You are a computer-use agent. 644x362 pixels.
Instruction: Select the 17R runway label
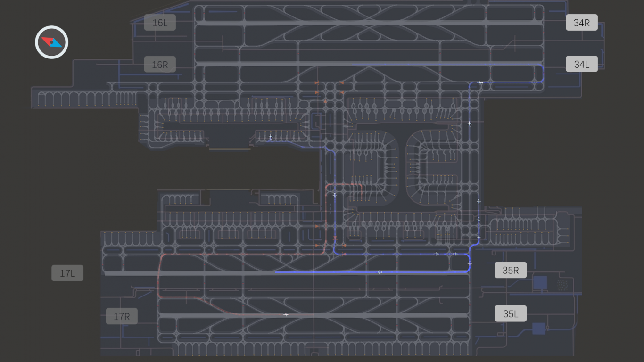(x=122, y=316)
